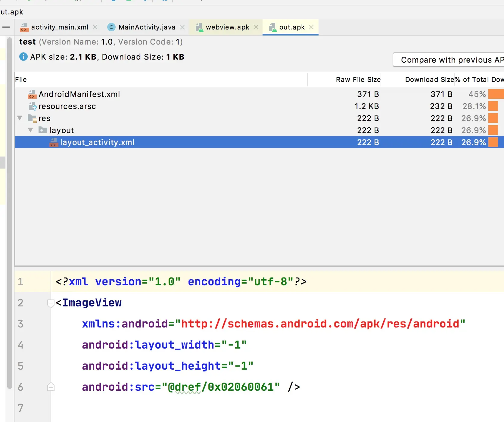Click line number 4 in the gutter
Image resolution: width=504 pixels, height=422 pixels.
[x=20, y=345]
